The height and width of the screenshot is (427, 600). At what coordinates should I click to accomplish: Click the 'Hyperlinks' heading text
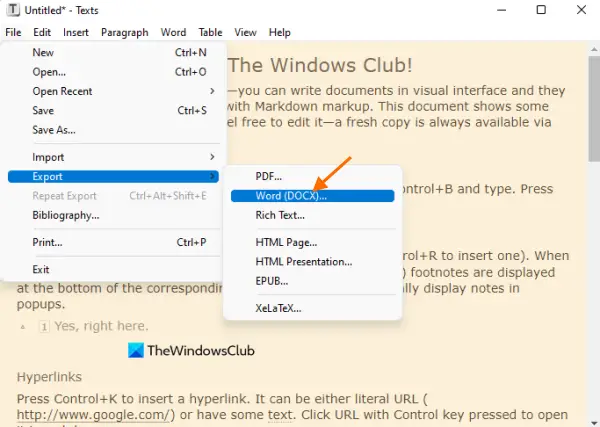point(49,377)
